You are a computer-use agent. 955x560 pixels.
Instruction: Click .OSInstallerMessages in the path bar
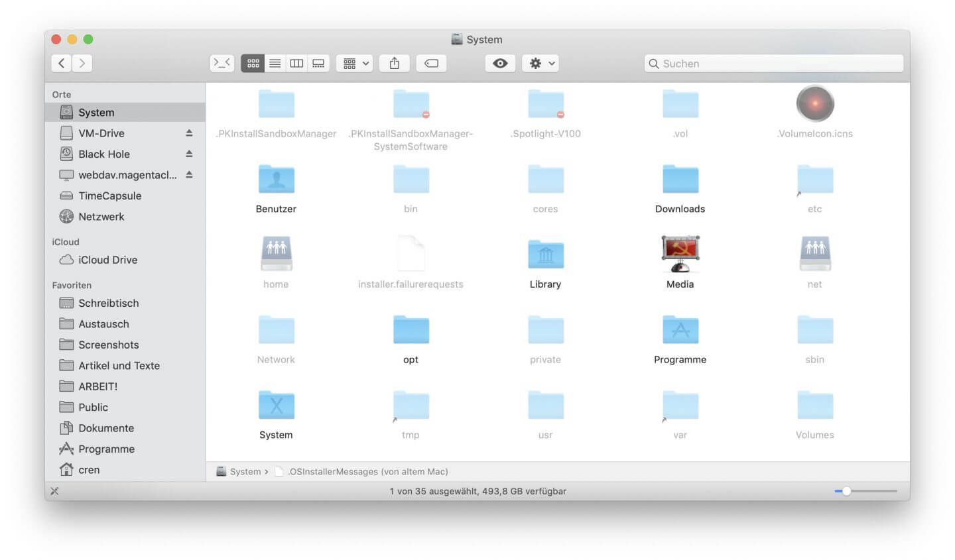(361, 472)
